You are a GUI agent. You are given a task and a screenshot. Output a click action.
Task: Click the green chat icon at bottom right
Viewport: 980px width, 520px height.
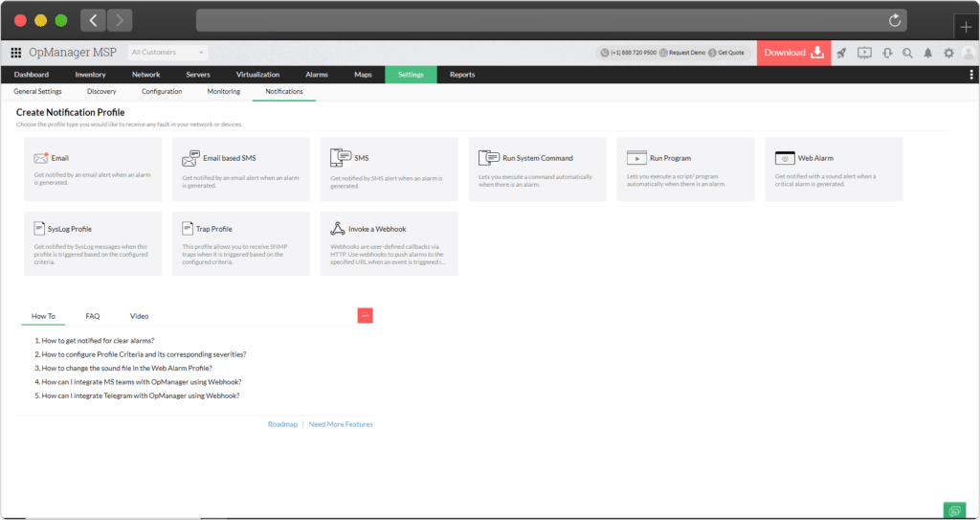(954, 510)
